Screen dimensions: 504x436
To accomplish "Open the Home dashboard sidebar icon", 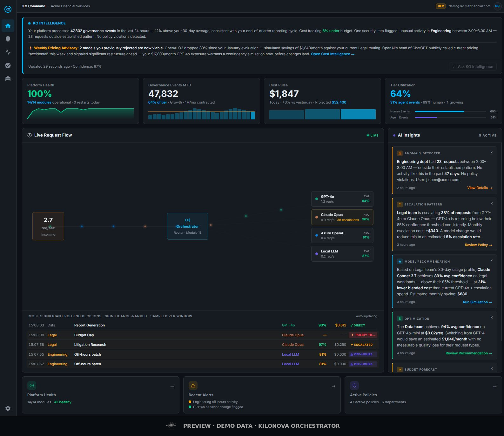I will (x=8, y=26).
